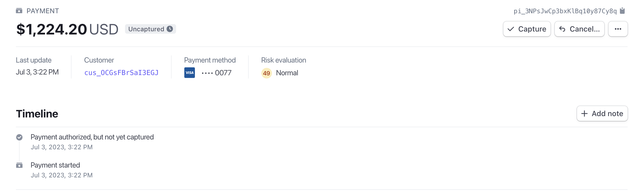
Task: Click the $1,224.20 amount
Action: [x=52, y=29]
